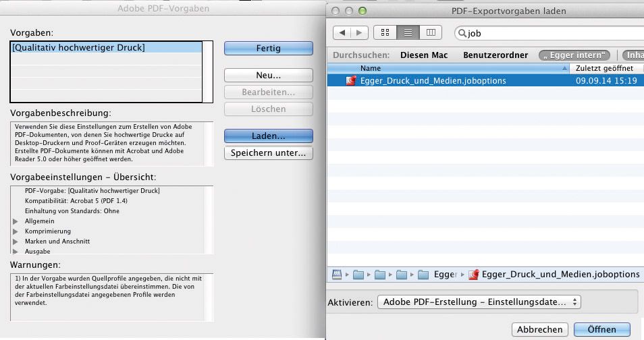Cancel file dialog with Abbrechen
644x340 pixels.
pyautogui.click(x=539, y=329)
